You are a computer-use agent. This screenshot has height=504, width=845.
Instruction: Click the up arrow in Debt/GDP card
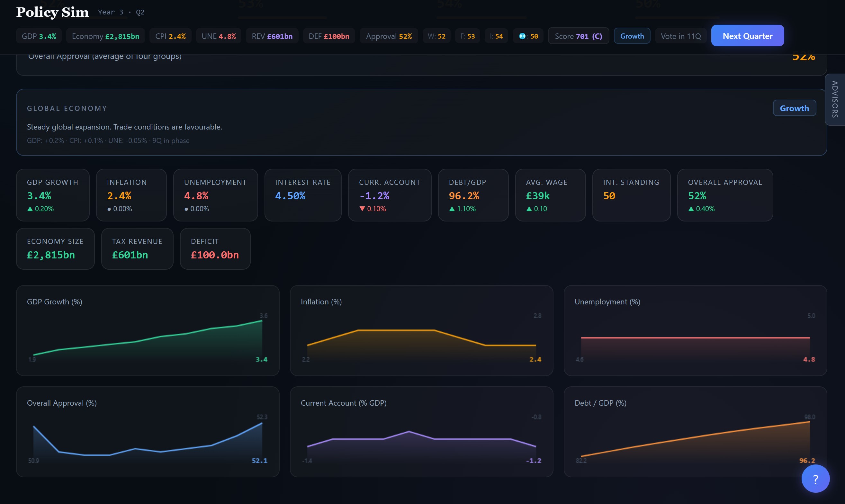click(x=452, y=209)
